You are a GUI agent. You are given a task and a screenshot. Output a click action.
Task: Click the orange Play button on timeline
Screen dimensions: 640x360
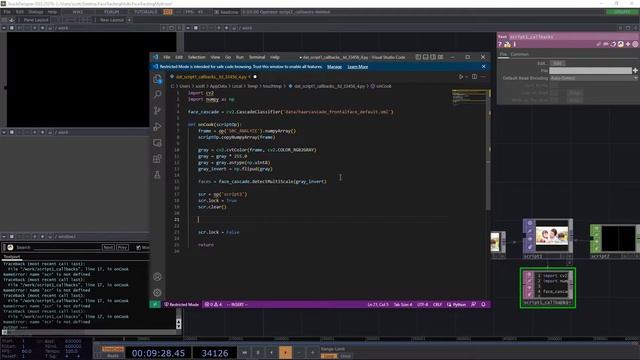(285, 352)
